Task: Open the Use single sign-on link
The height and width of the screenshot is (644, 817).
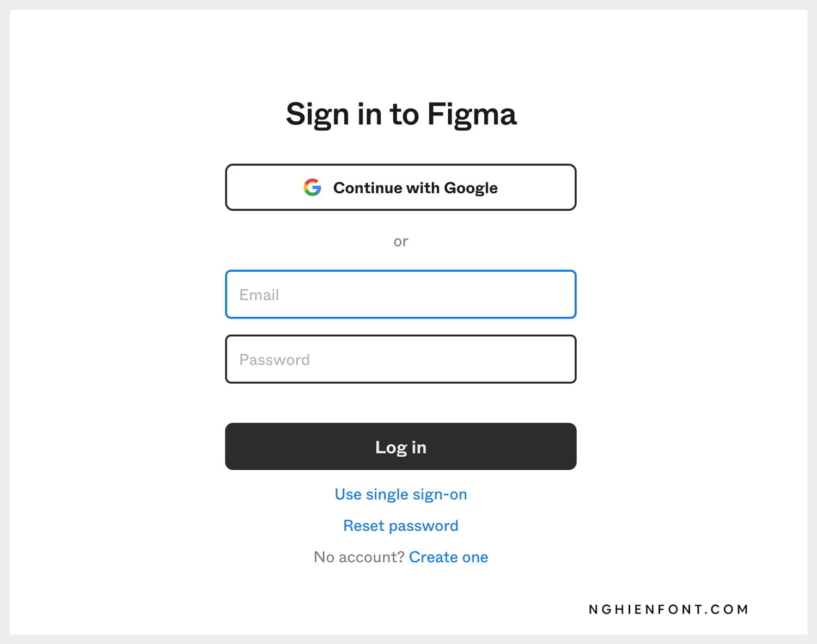Action: [400, 494]
